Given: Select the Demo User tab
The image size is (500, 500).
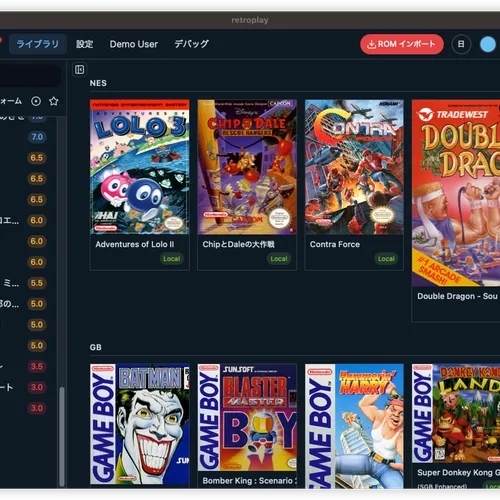Looking at the screenshot, I should tap(134, 44).
